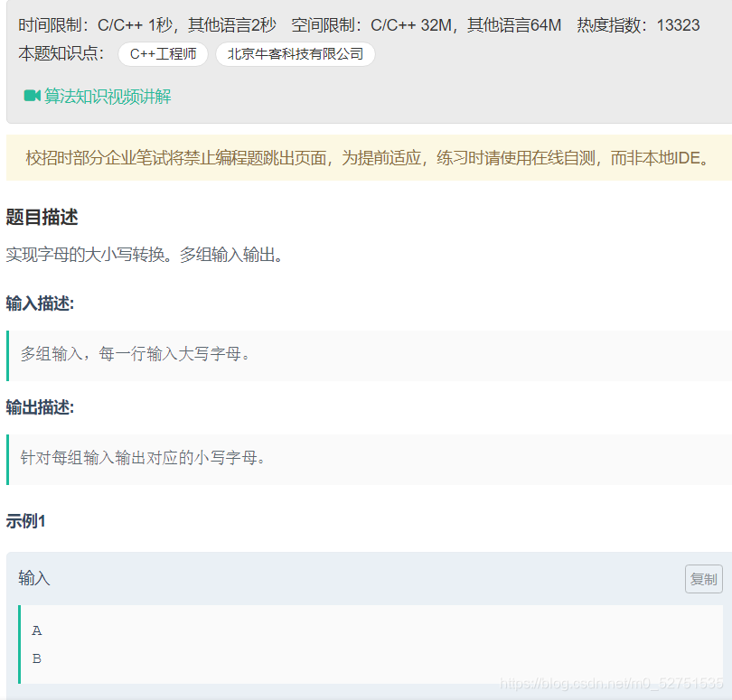Screen dimensions: 732x700
Task: Click the 题目描述 heading
Action: pos(42,217)
